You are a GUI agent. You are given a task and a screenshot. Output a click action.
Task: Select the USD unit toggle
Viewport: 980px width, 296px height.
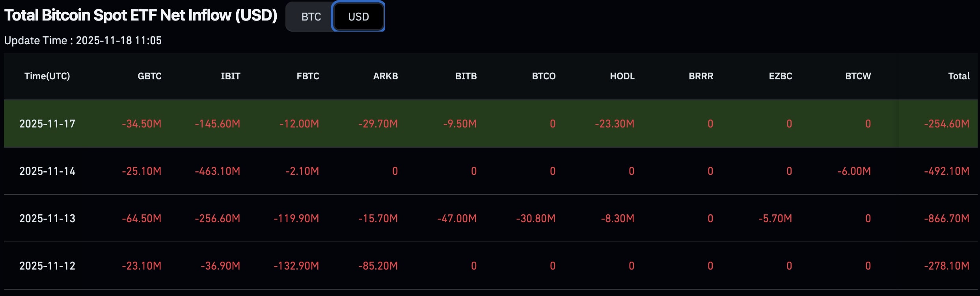[358, 17]
